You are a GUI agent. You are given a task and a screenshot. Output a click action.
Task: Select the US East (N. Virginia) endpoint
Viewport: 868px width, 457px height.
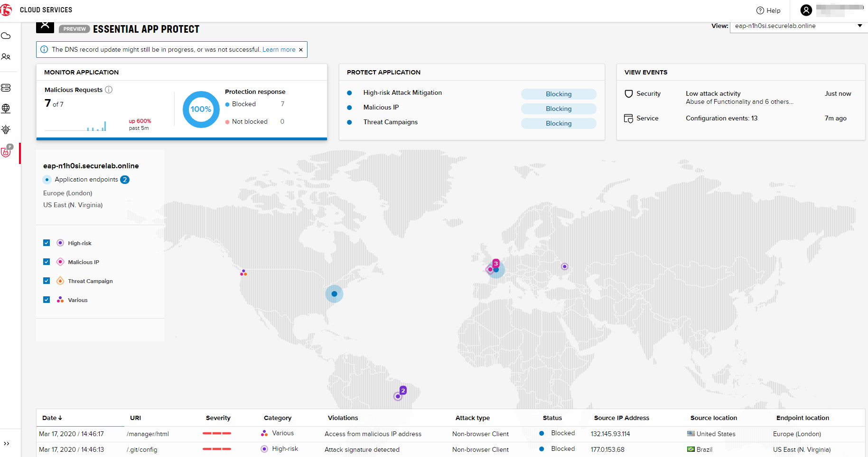(73, 205)
